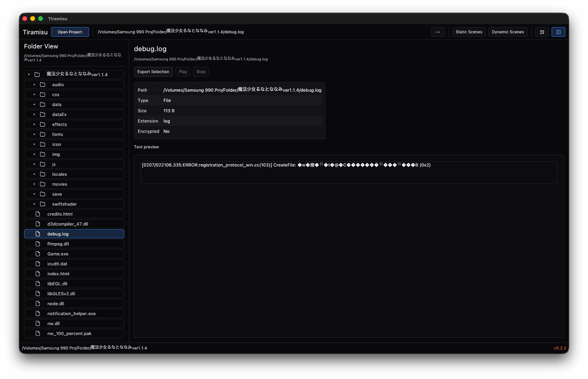Select notification_helper.exe in the file list

pyautogui.click(x=74, y=313)
